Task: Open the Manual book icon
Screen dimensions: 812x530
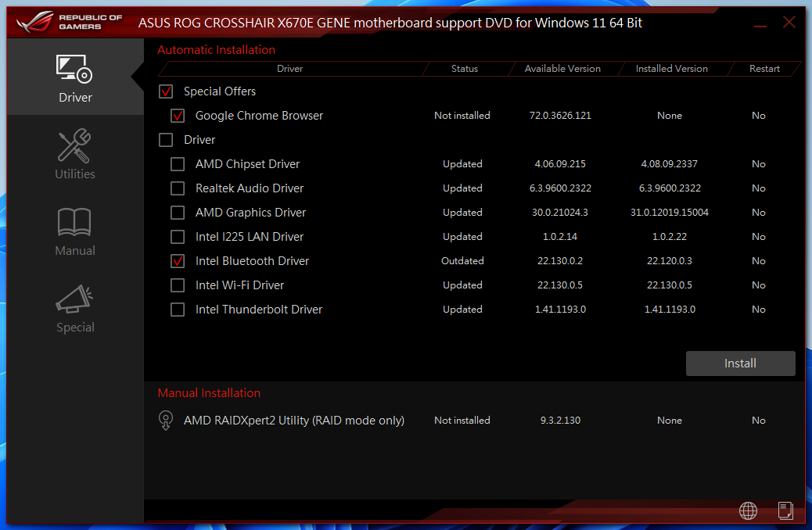Action: click(x=74, y=222)
